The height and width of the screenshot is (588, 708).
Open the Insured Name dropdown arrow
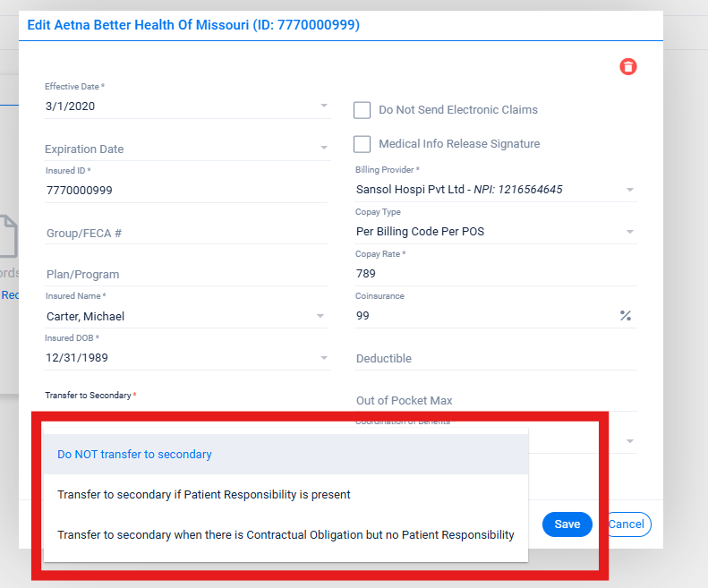point(320,316)
